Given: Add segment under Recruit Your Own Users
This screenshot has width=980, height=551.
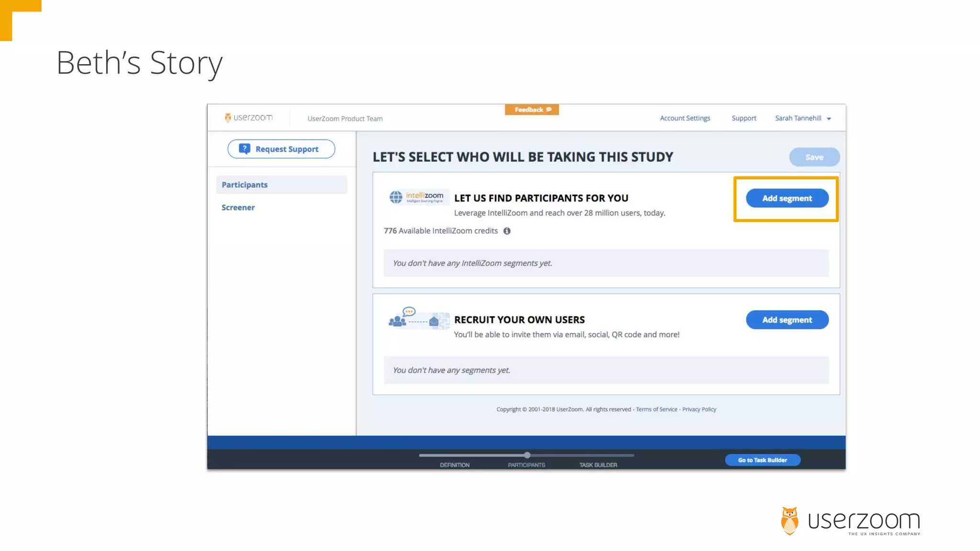Looking at the screenshot, I should pyautogui.click(x=787, y=320).
